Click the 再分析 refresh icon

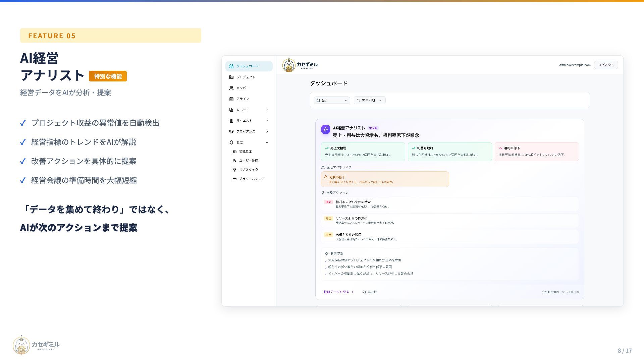point(364,292)
